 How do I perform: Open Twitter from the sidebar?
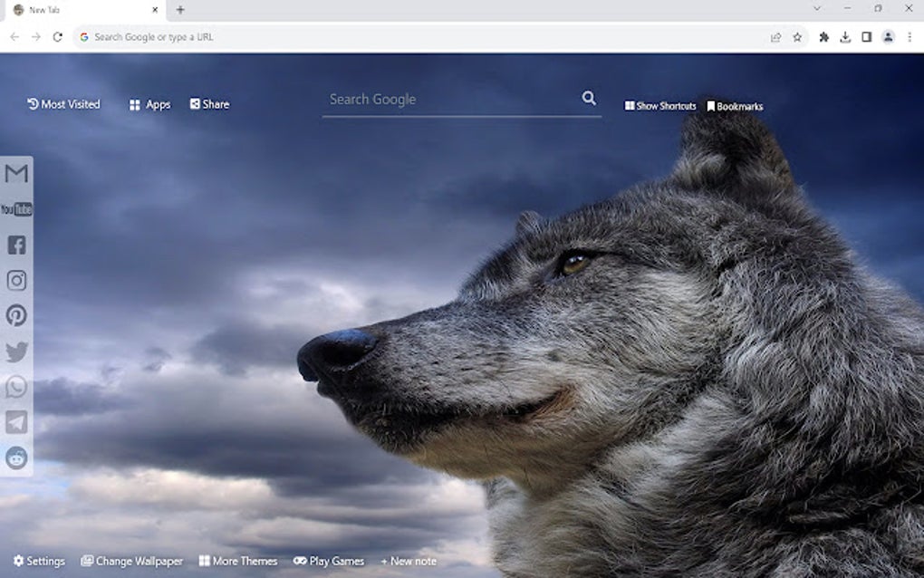16,352
